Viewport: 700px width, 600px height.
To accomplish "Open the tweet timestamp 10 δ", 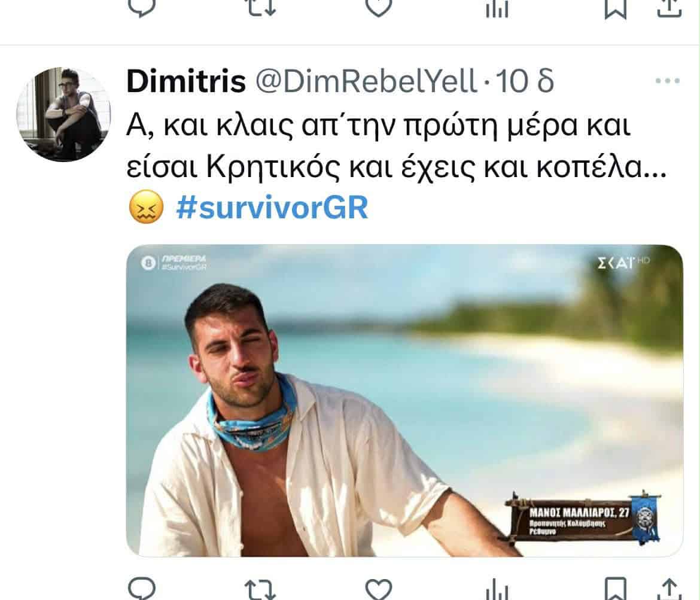I will pos(525,81).
